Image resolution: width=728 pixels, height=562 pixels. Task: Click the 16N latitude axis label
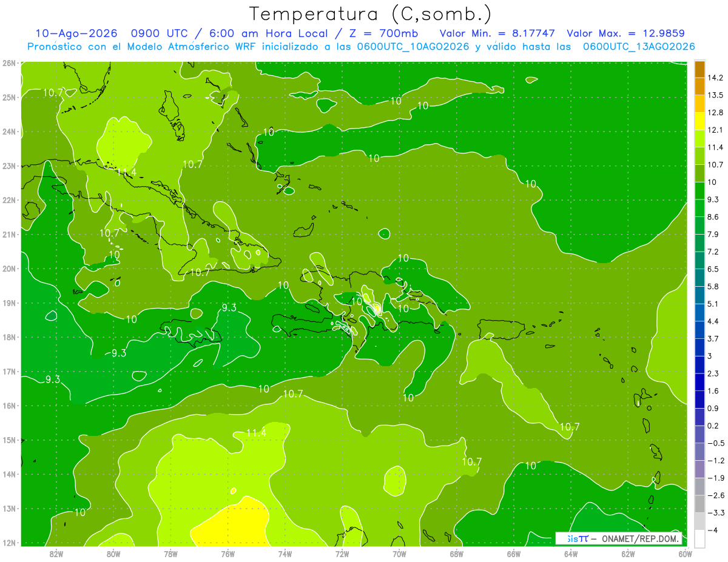[8, 406]
